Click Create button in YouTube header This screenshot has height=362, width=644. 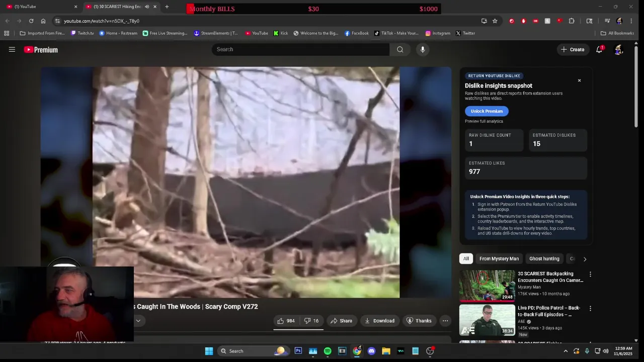point(572,49)
